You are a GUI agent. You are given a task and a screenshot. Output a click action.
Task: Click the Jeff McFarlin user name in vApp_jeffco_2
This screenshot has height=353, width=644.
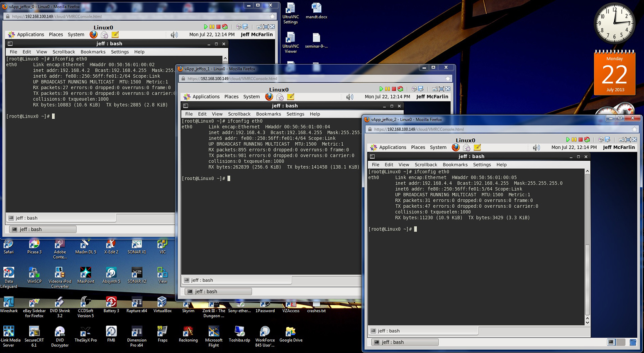pos(619,147)
